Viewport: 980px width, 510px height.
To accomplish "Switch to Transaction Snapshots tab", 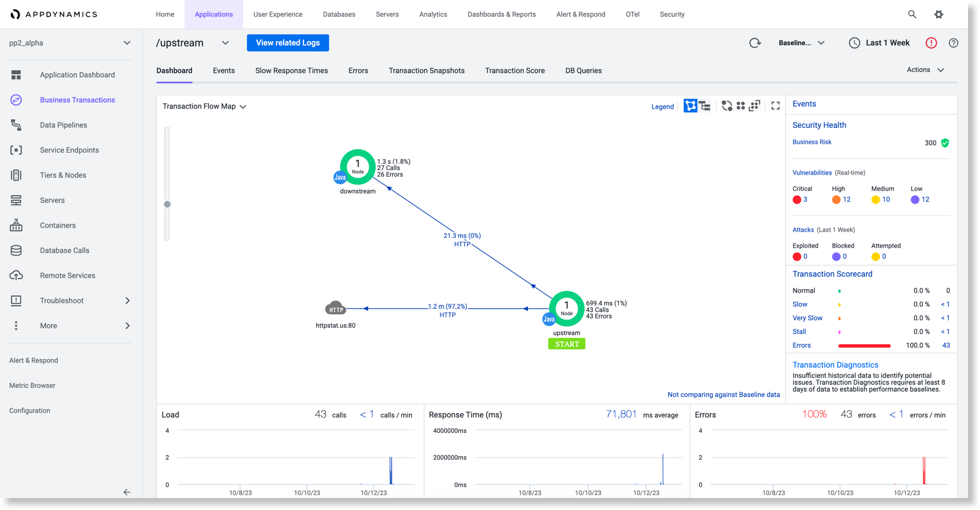I will point(426,71).
